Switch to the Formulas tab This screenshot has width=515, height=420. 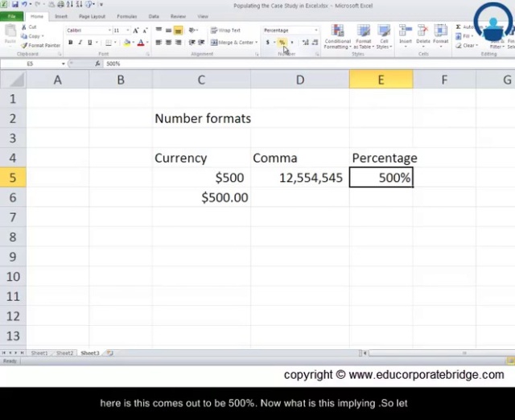(127, 16)
